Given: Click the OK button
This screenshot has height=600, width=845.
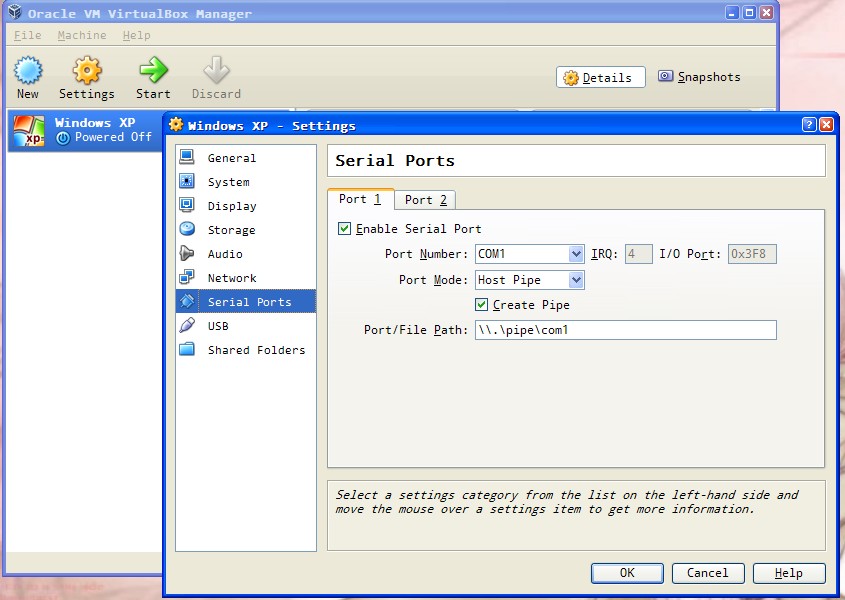Looking at the screenshot, I should pos(627,573).
